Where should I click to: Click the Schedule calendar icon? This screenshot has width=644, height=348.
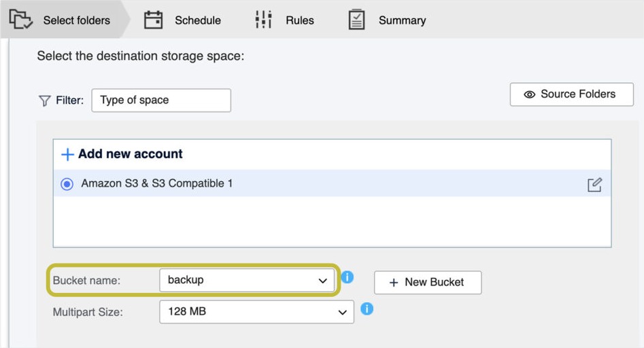point(153,20)
